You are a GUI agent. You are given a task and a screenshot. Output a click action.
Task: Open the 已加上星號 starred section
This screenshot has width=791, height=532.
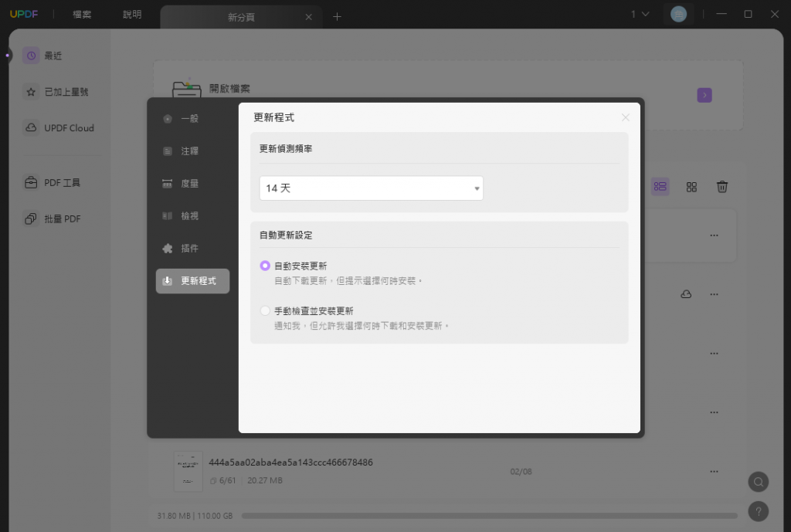(56, 92)
